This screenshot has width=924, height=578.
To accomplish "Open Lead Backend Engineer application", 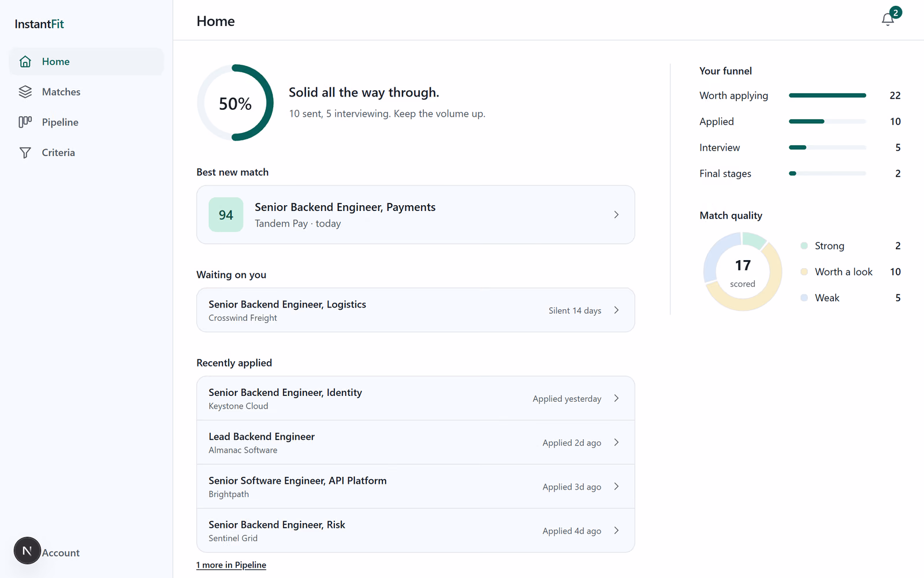I will [x=416, y=442].
